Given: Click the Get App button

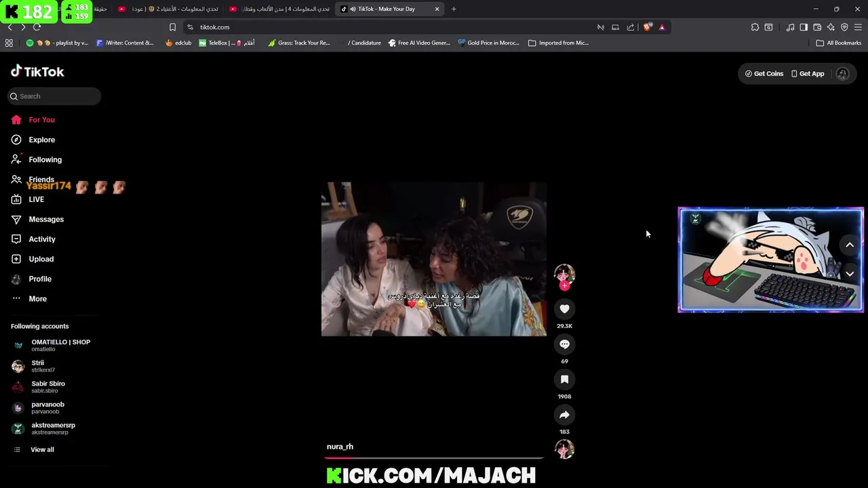Looking at the screenshot, I should click(x=808, y=74).
